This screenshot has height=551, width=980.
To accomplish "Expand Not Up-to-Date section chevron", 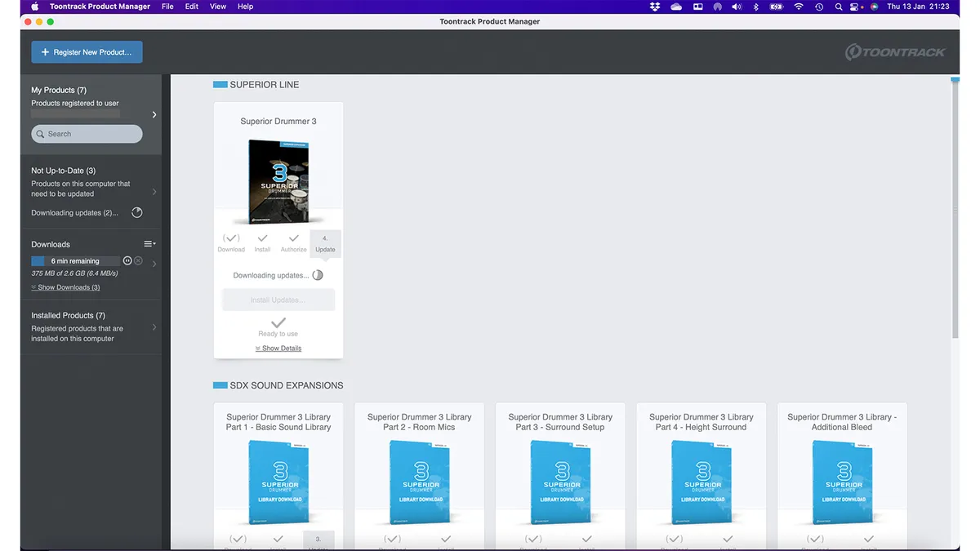I will 154,192.
